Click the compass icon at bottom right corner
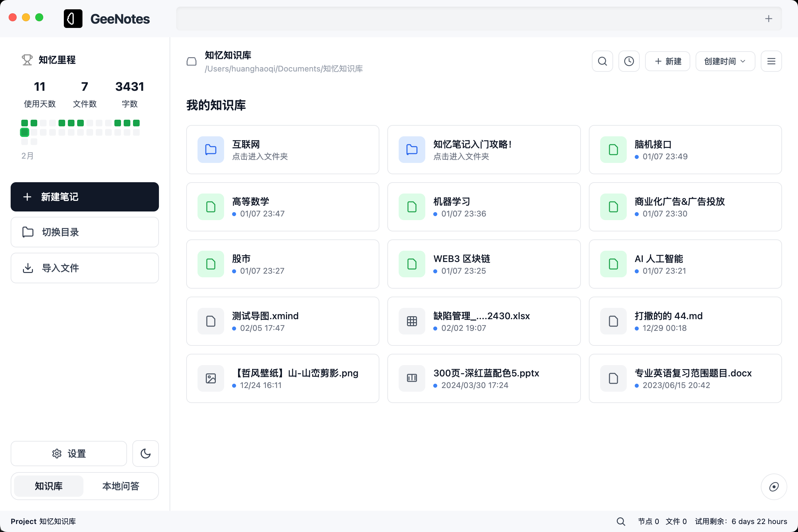The width and height of the screenshot is (798, 532). pos(774,486)
